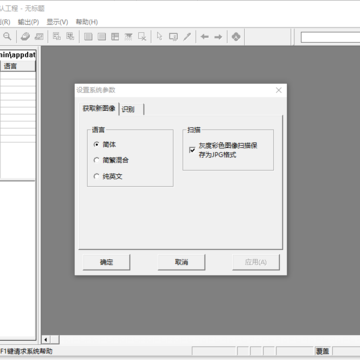Select the eraser tool in toolbar
This screenshot has width=360, height=360.
point(25,36)
